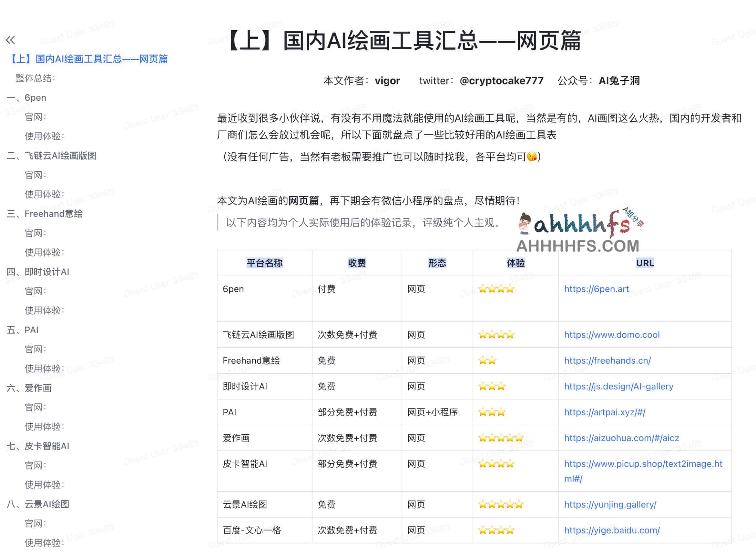The height and width of the screenshot is (555, 756).
Task: Open the https://yunjing.gallery/ link
Action: coord(610,504)
